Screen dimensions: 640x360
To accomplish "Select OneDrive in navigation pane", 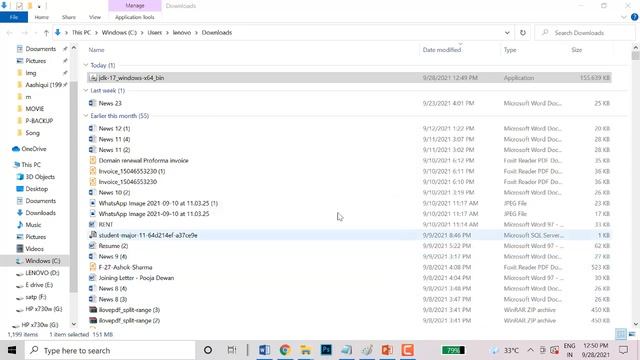I will click(33, 149).
